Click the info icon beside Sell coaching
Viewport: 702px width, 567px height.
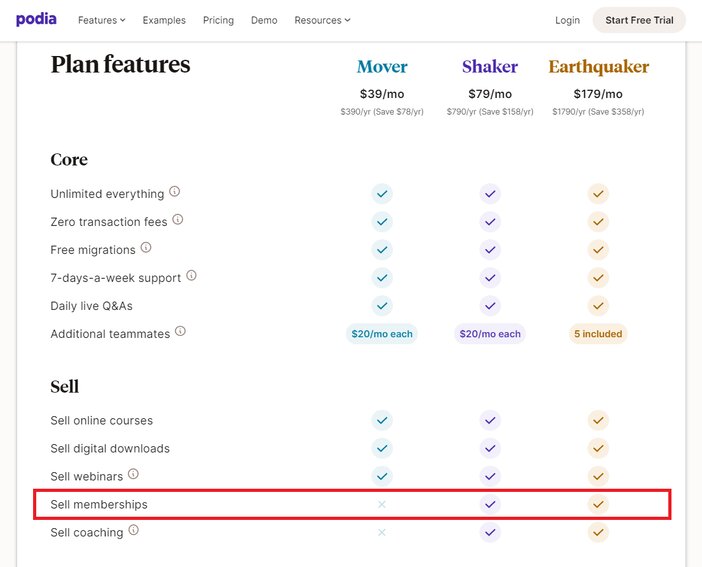(x=133, y=530)
